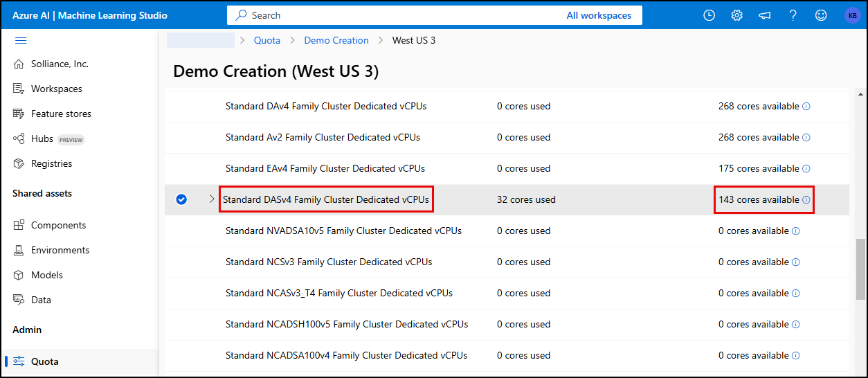
Task: Open the KB account avatar
Action: [851, 15]
